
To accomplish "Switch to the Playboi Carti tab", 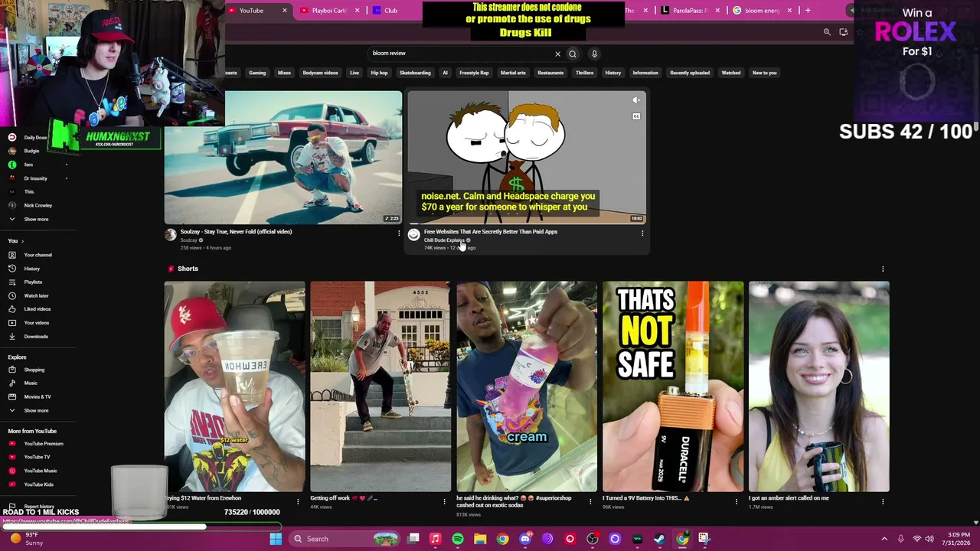I will pos(329,11).
